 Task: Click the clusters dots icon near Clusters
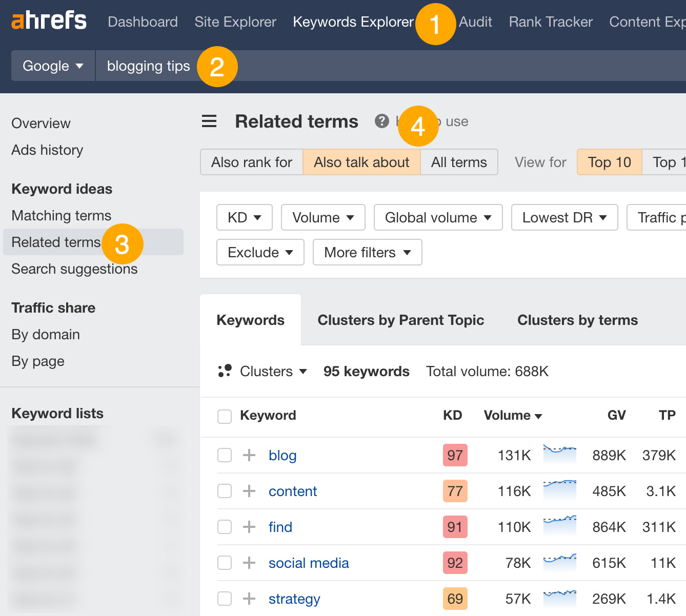pos(225,371)
